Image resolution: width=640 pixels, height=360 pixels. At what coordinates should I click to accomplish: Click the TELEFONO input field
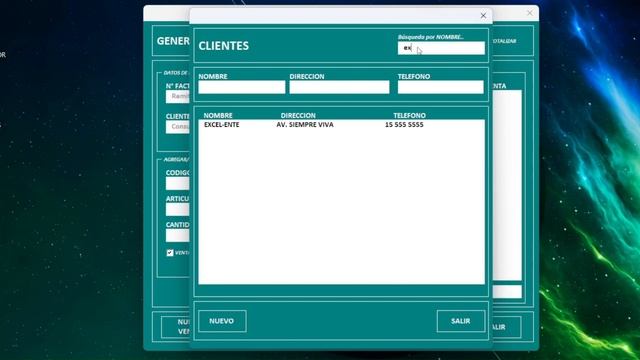click(x=441, y=87)
